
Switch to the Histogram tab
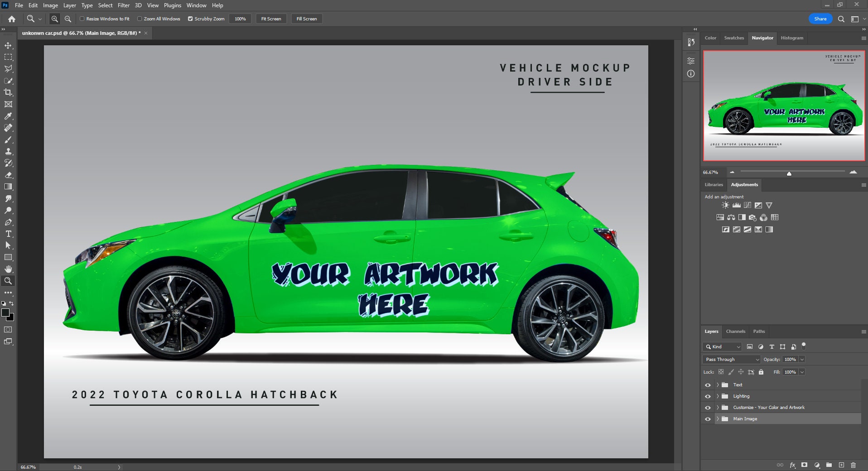tap(792, 38)
